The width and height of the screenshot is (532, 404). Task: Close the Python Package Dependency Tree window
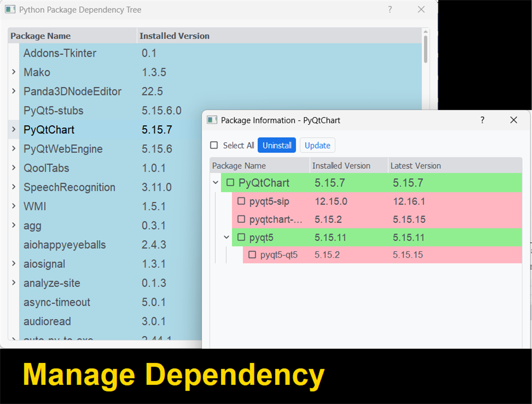(x=421, y=10)
